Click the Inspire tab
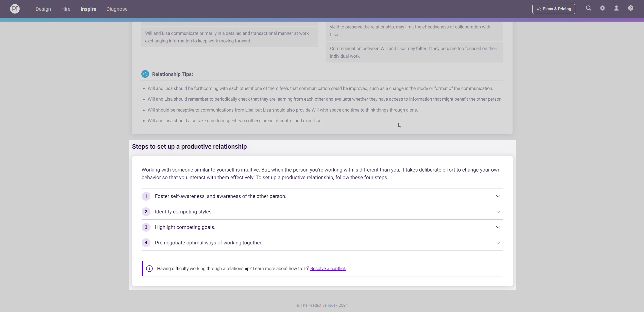 coord(88,9)
